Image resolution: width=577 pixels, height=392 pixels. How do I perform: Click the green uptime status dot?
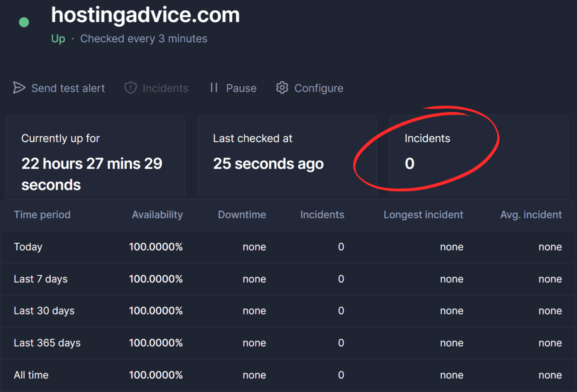click(x=24, y=22)
